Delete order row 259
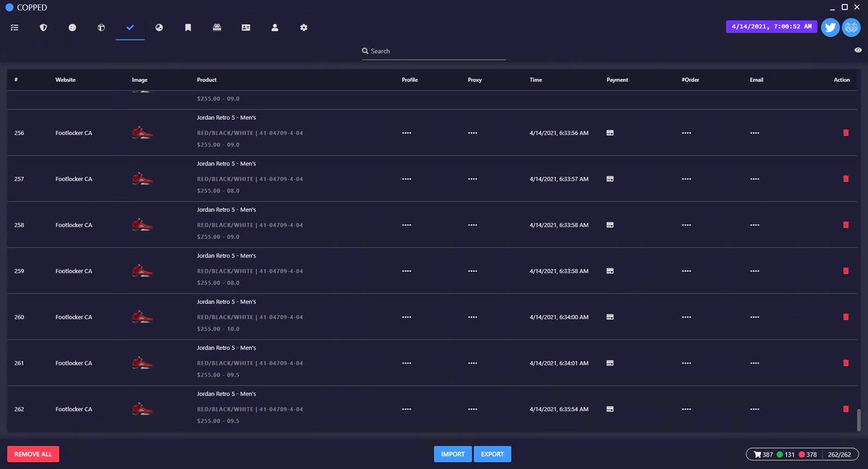 (x=846, y=271)
